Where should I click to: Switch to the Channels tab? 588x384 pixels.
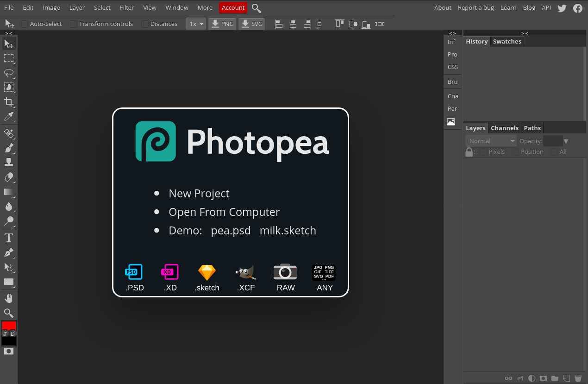pyautogui.click(x=505, y=128)
